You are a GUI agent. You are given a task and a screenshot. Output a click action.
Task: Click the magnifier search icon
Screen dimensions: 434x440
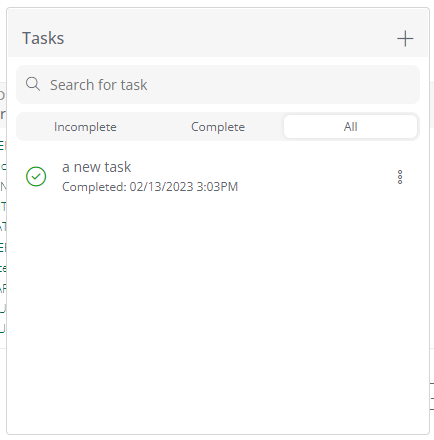click(x=33, y=84)
